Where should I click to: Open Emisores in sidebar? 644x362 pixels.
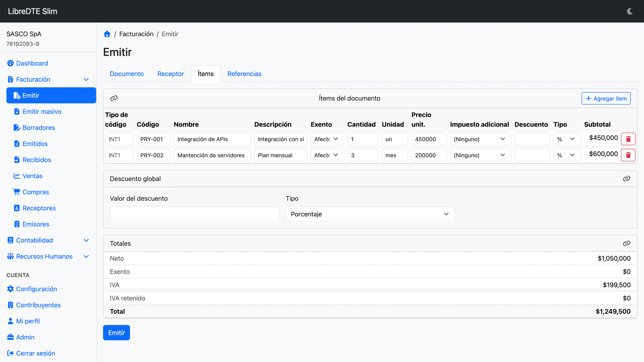click(x=31, y=224)
